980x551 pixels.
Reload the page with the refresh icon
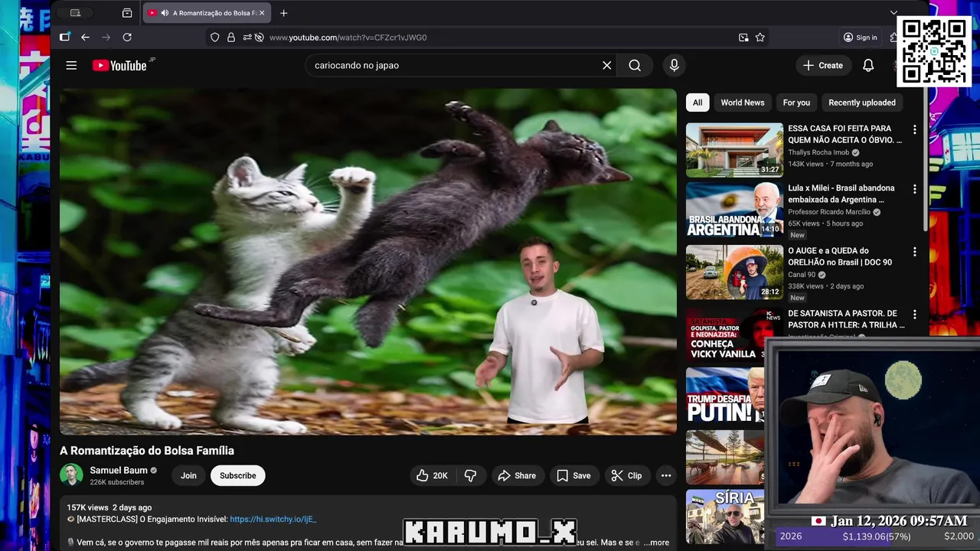pos(127,37)
